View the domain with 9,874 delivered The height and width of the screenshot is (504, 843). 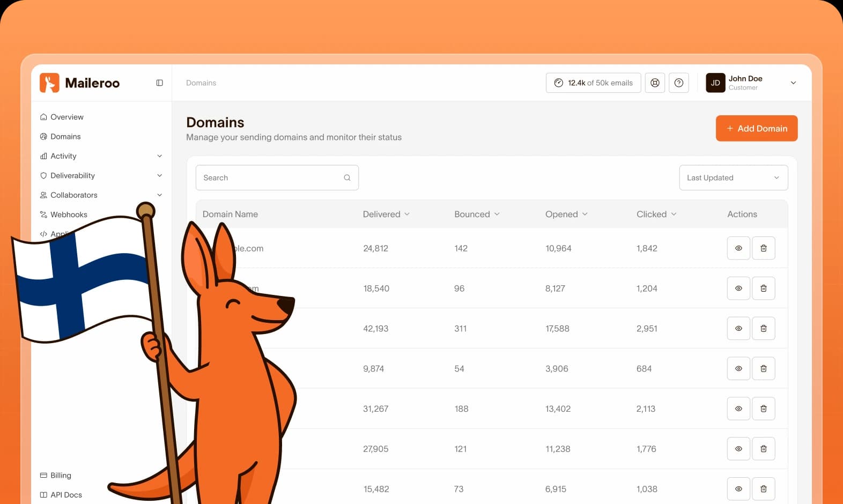(x=738, y=368)
